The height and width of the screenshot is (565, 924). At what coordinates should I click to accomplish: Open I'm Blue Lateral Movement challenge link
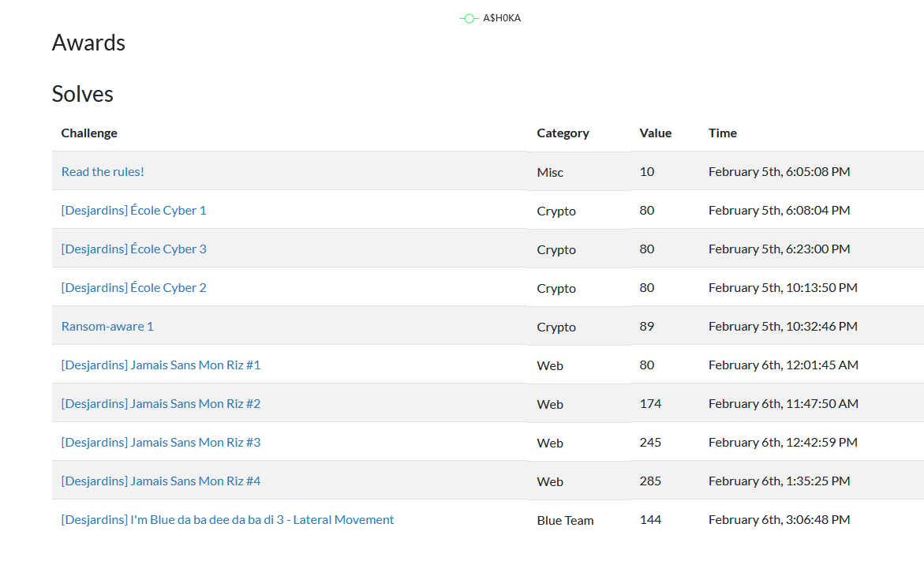227,520
